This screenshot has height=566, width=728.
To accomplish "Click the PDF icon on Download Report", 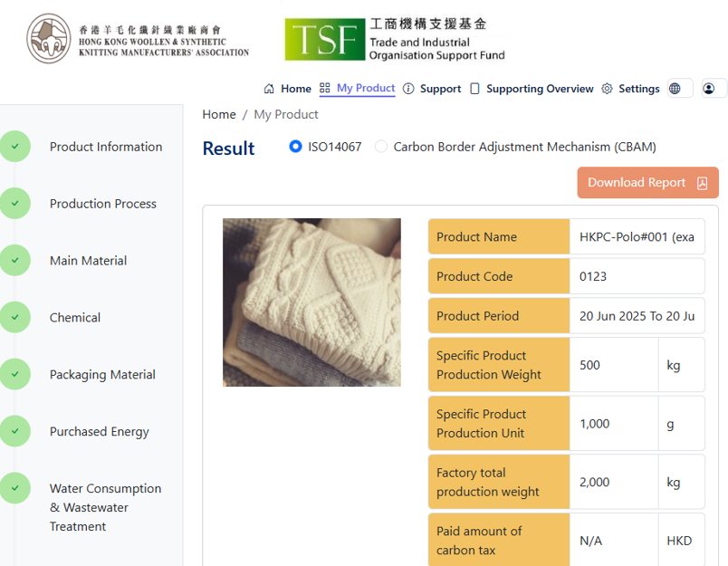I will (x=702, y=183).
